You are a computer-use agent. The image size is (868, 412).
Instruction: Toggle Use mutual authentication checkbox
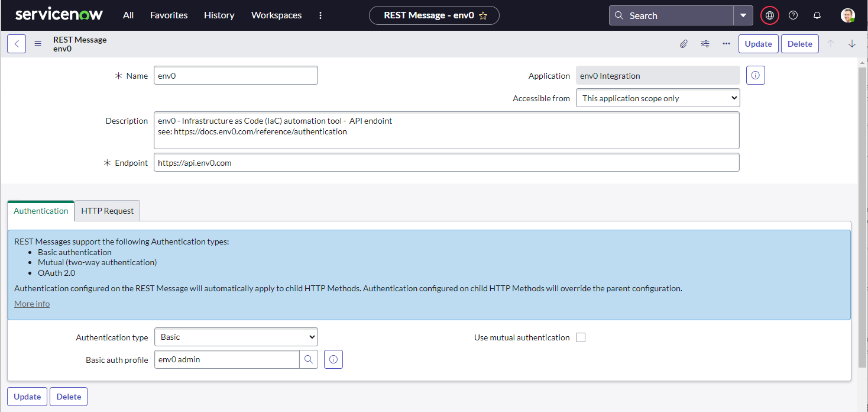click(581, 337)
